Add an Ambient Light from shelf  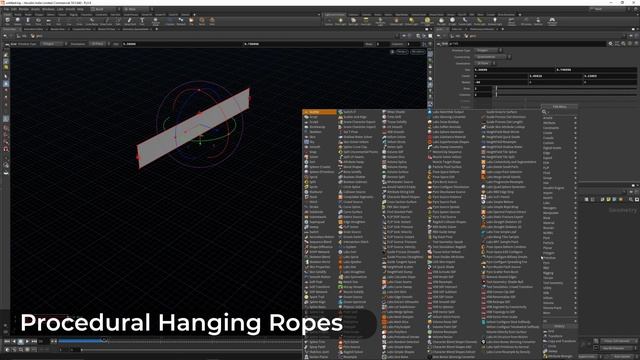(494, 21)
